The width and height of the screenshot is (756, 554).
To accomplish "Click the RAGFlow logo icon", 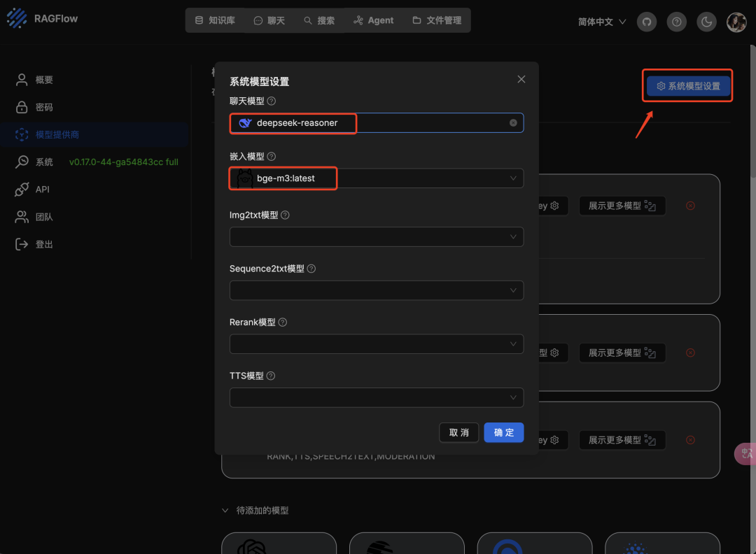I will 17,18.
